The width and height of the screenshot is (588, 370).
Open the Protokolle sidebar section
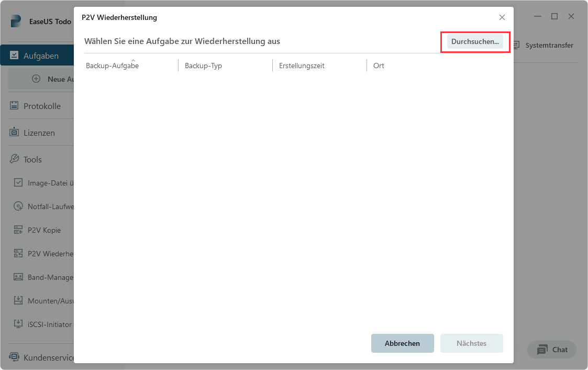pos(41,106)
